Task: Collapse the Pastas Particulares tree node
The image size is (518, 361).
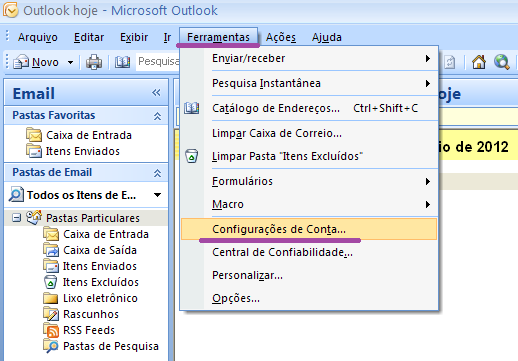Action: click(x=16, y=218)
